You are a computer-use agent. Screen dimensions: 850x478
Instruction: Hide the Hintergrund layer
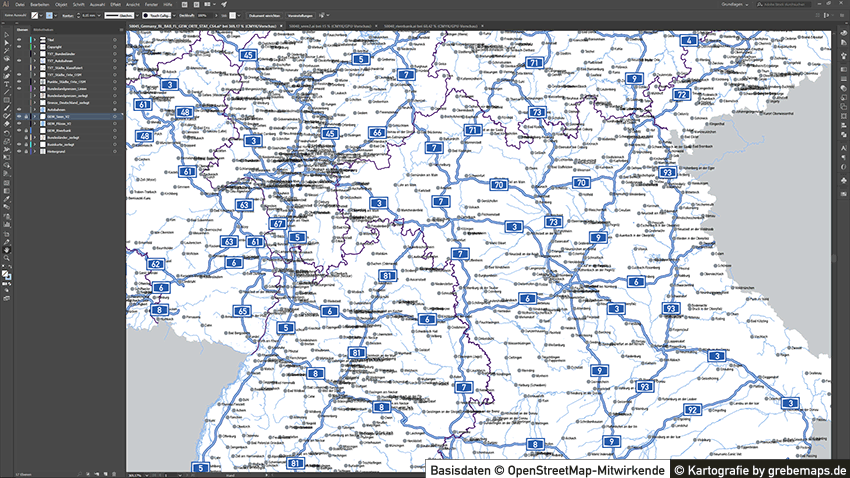tap(18, 152)
